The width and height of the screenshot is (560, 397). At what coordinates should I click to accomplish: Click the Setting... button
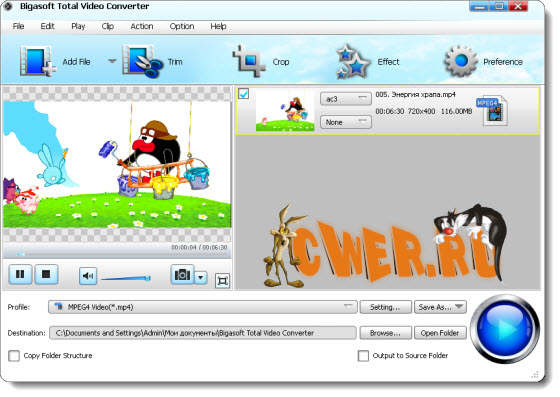coord(385,307)
